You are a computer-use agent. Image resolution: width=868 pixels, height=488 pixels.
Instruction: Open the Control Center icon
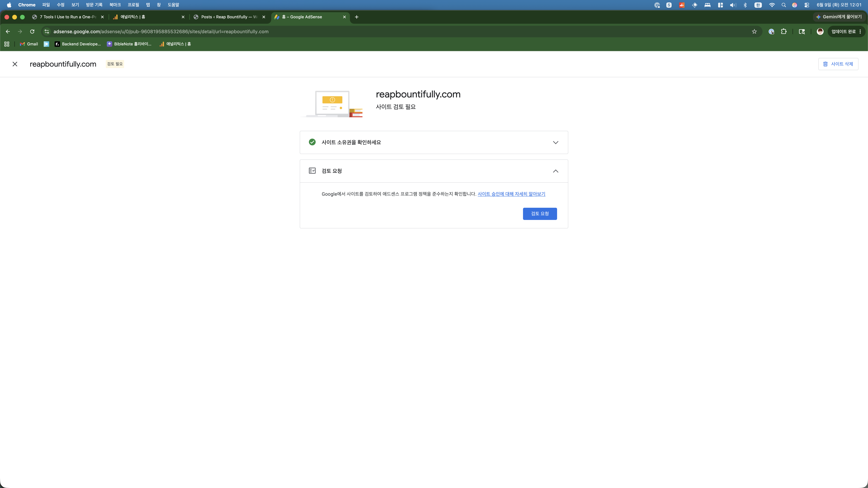pyautogui.click(x=807, y=5)
